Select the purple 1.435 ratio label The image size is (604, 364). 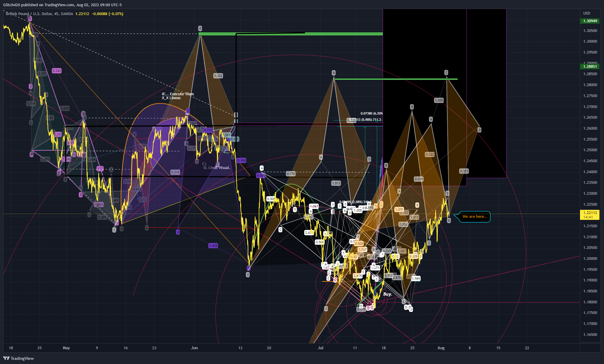(x=213, y=246)
